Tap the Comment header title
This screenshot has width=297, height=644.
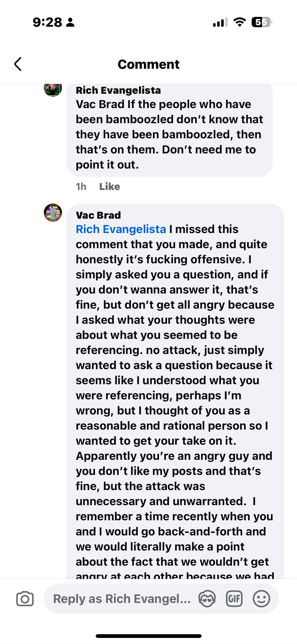point(148,64)
